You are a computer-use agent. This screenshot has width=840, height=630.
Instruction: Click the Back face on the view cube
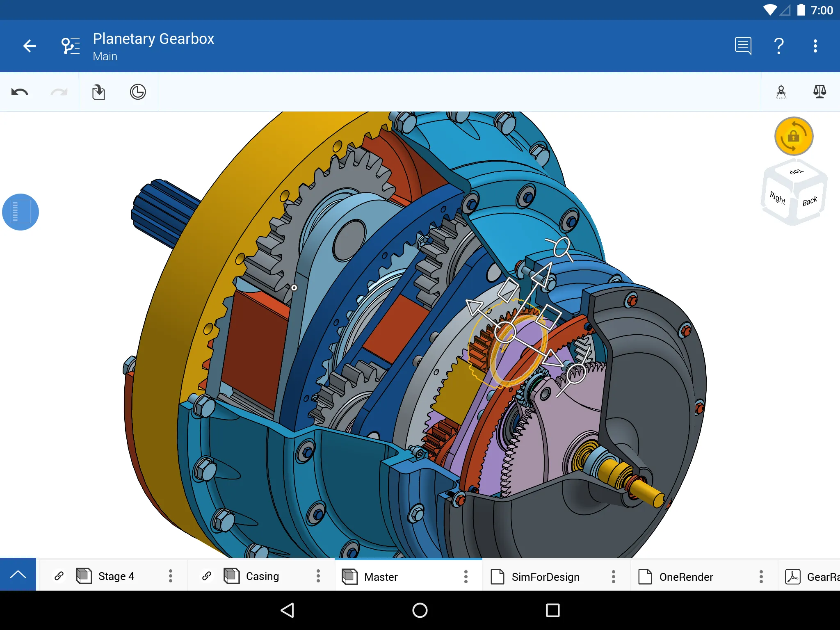tap(810, 200)
